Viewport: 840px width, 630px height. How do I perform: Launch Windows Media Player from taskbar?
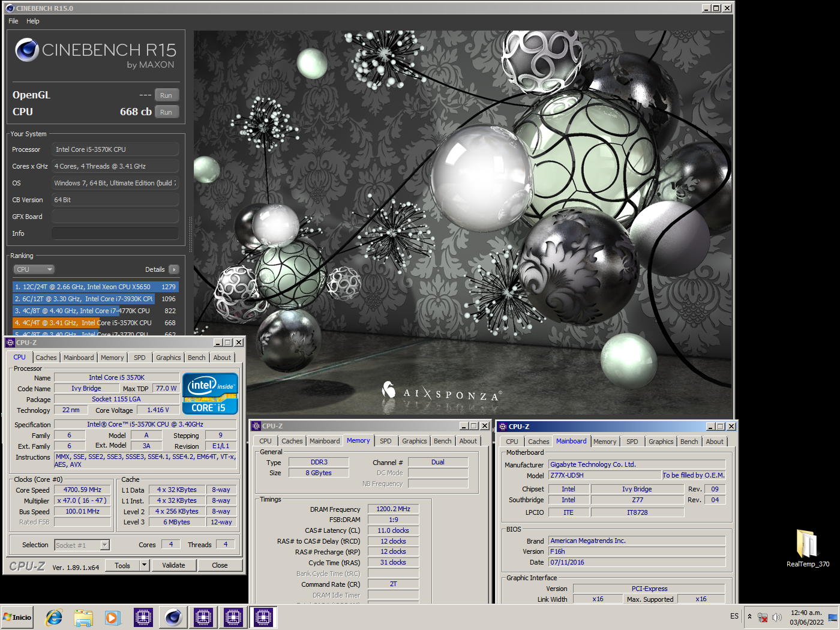point(112,617)
